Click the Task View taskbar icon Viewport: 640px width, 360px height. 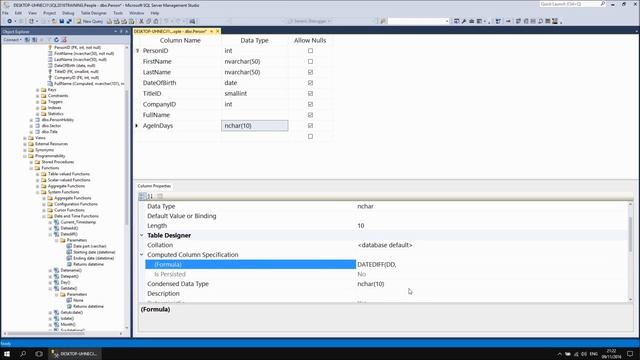(x=39, y=354)
